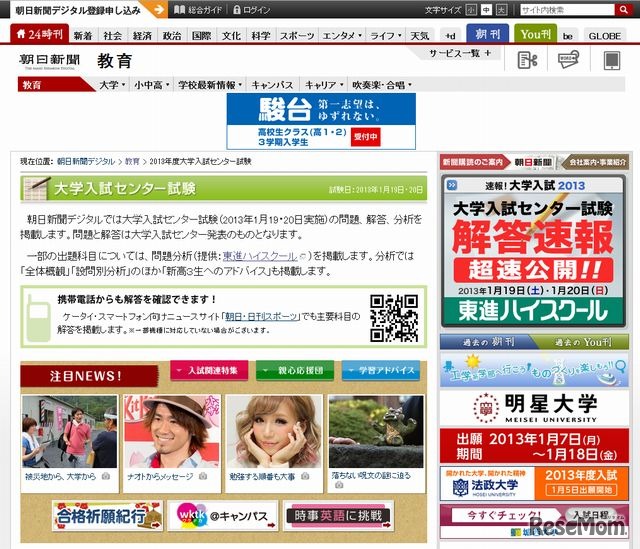Click the mobile phone icon in the notice box
The height and width of the screenshot is (549, 640).
(38, 318)
